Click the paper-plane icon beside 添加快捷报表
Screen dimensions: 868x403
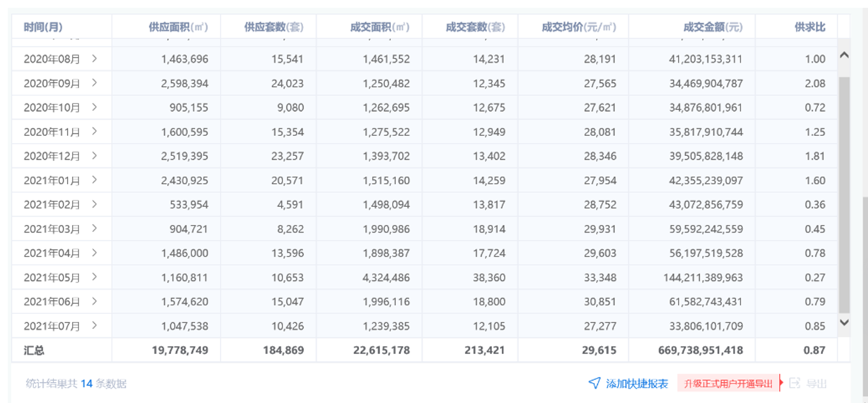[x=594, y=383]
